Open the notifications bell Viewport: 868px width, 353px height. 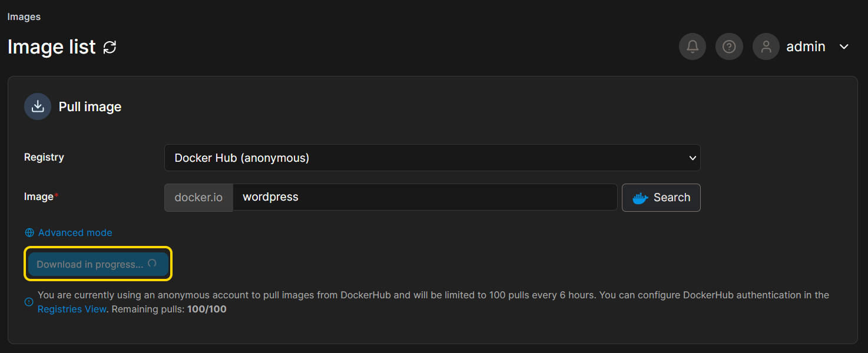[x=693, y=46]
